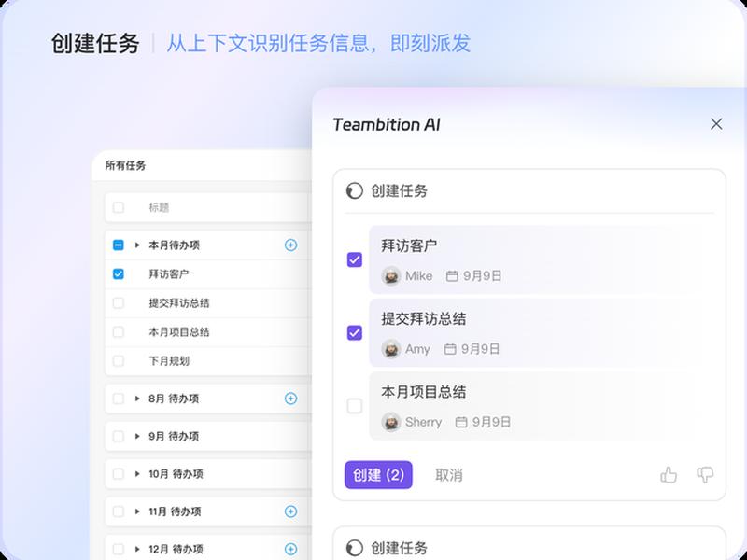Add a task to 11月 待办项 group
Image resolution: width=747 pixels, height=560 pixels.
point(290,511)
